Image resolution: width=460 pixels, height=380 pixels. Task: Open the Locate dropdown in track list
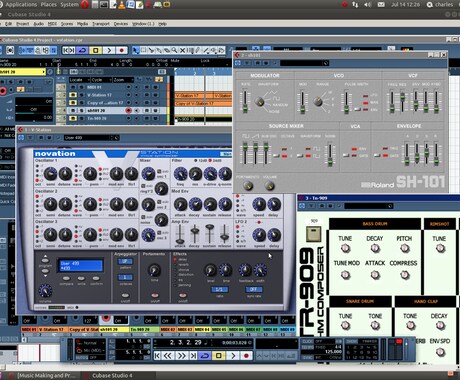pyautogui.click(x=79, y=80)
